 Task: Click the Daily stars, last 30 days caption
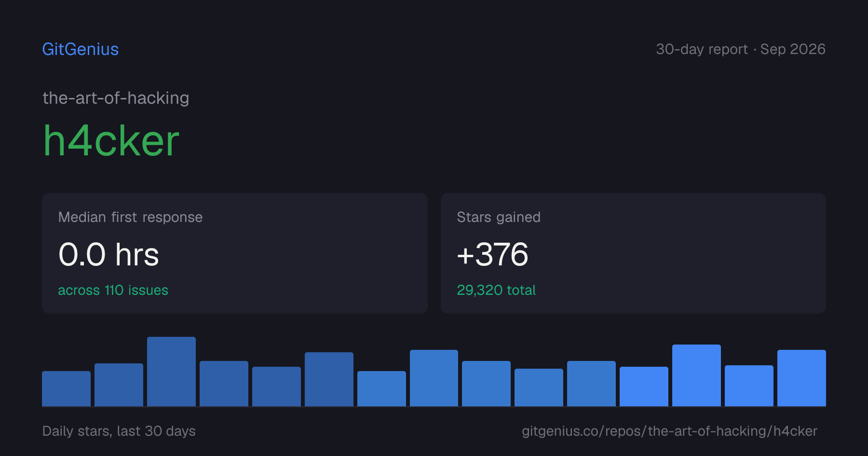(119, 431)
